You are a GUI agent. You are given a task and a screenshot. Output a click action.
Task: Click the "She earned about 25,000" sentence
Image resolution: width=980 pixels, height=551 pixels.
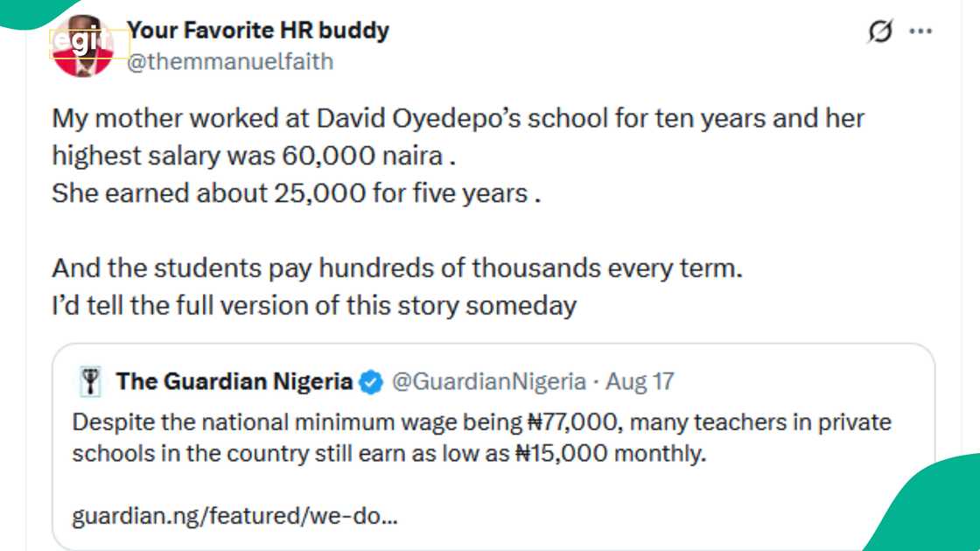[x=296, y=193]
